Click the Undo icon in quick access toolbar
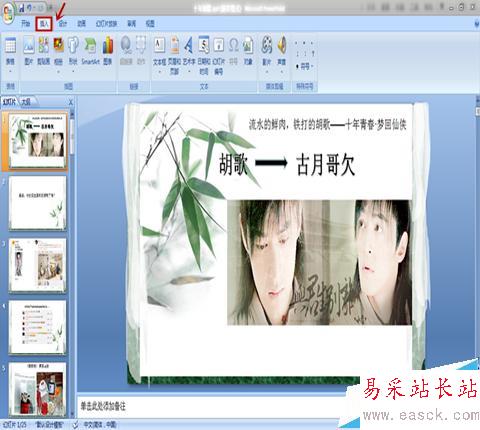This screenshot has width=480, height=430. tap(30, 8)
